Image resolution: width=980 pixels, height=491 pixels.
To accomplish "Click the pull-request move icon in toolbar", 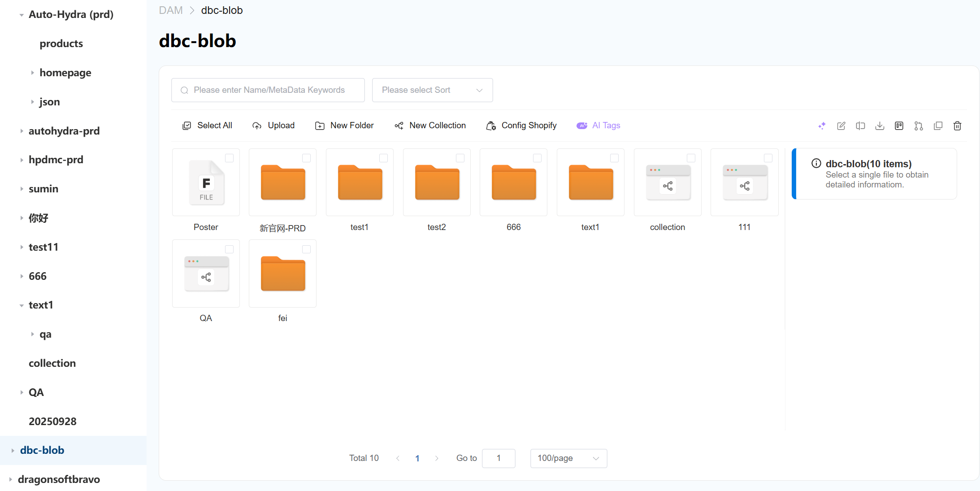I will pyautogui.click(x=919, y=126).
